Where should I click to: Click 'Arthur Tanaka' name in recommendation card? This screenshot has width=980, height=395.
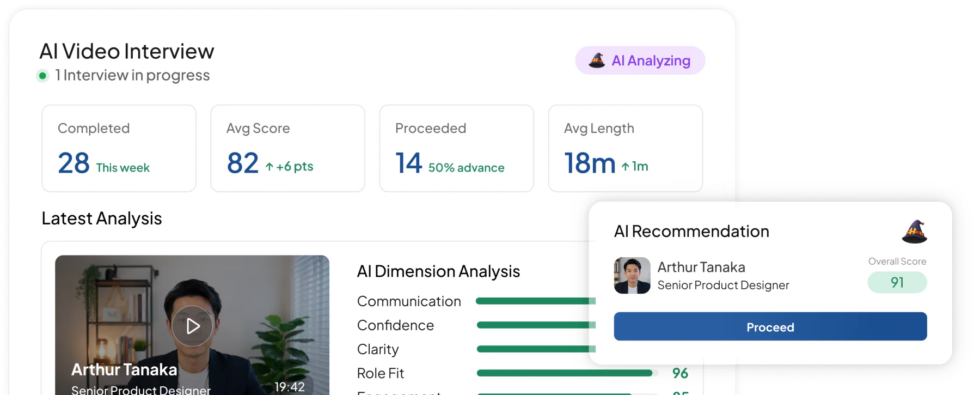(701, 267)
